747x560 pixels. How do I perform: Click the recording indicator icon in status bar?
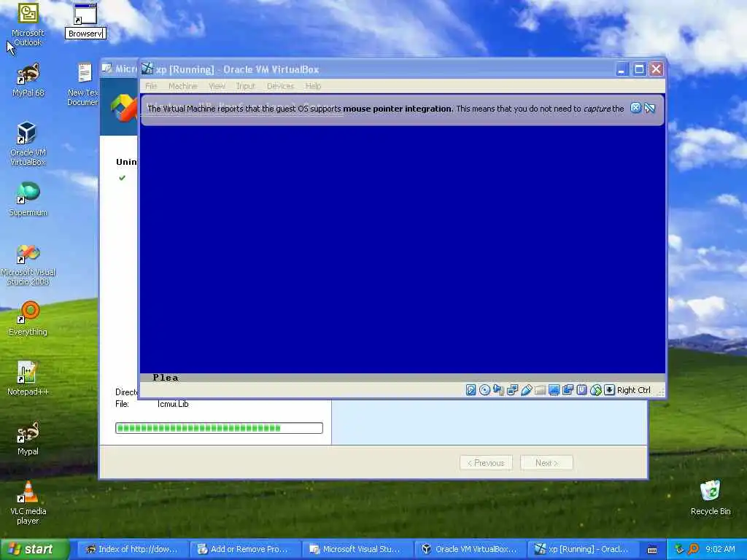pos(568,390)
